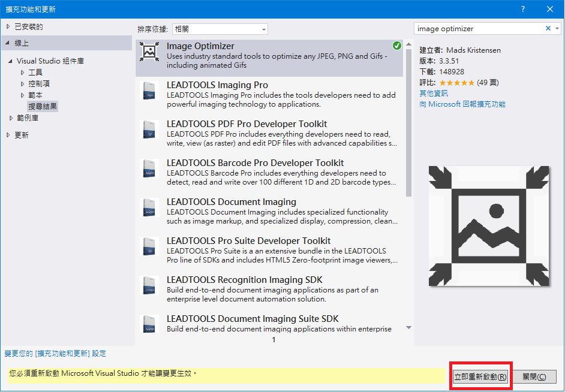The width and height of the screenshot is (565, 392).
Task: Expand the 已安裝的 category
Action: click(x=8, y=26)
